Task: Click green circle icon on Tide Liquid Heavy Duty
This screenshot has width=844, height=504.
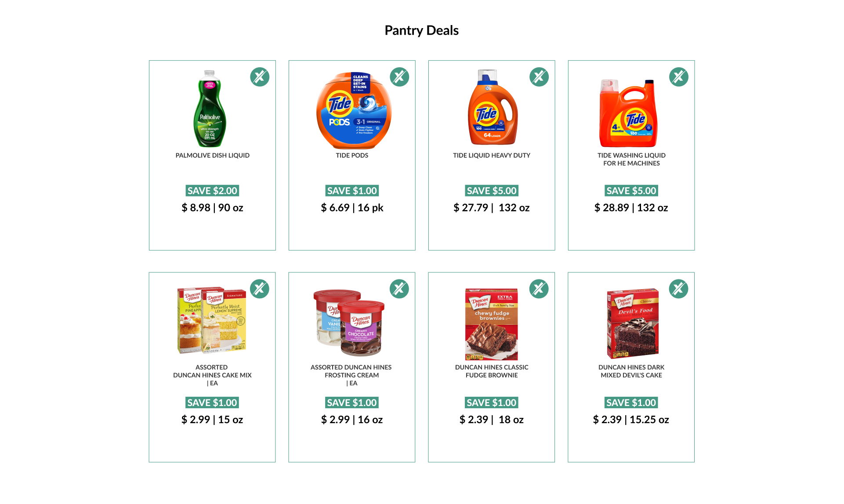Action: coord(539,77)
